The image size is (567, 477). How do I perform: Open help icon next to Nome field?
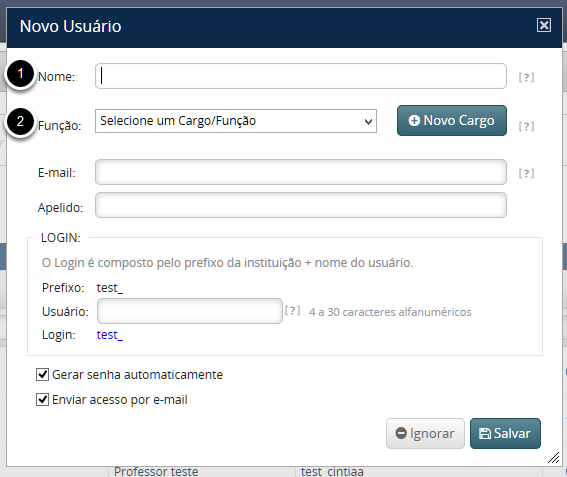click(x=526, y=77)
